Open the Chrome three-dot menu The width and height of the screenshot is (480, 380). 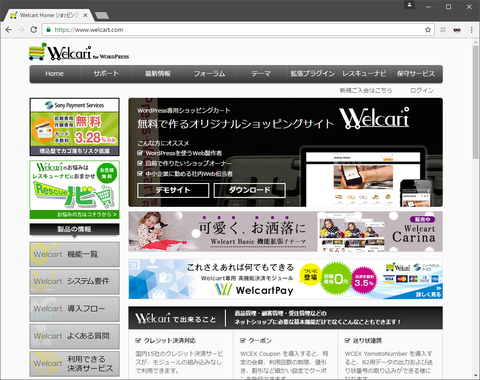click(x=471, y=30)
